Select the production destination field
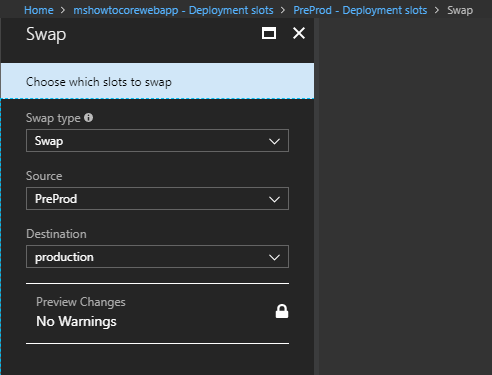This screenshot has height=375, width=492. tap(157, 257)
